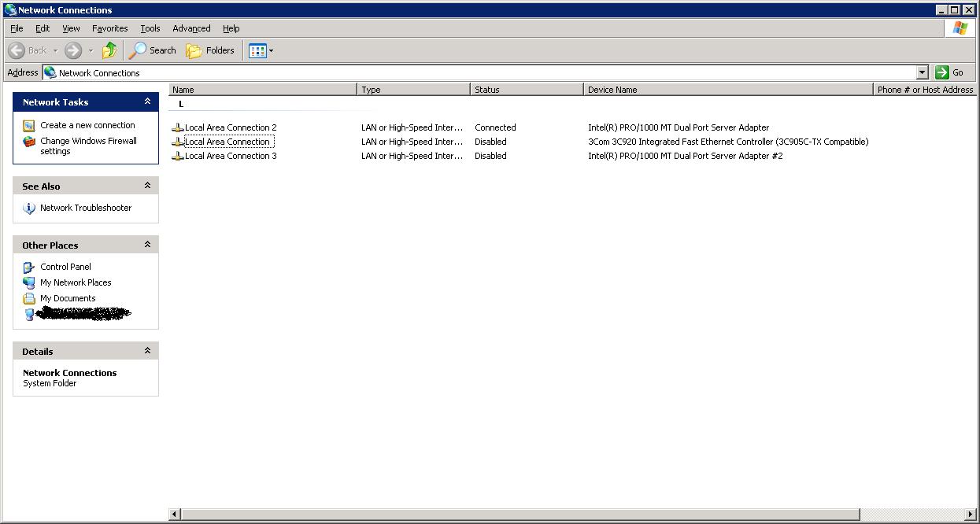This screenshot has width=980, height=524.
Task: Collapse the See Also panel
Action: pyautogui.click(x=147, y=186)
